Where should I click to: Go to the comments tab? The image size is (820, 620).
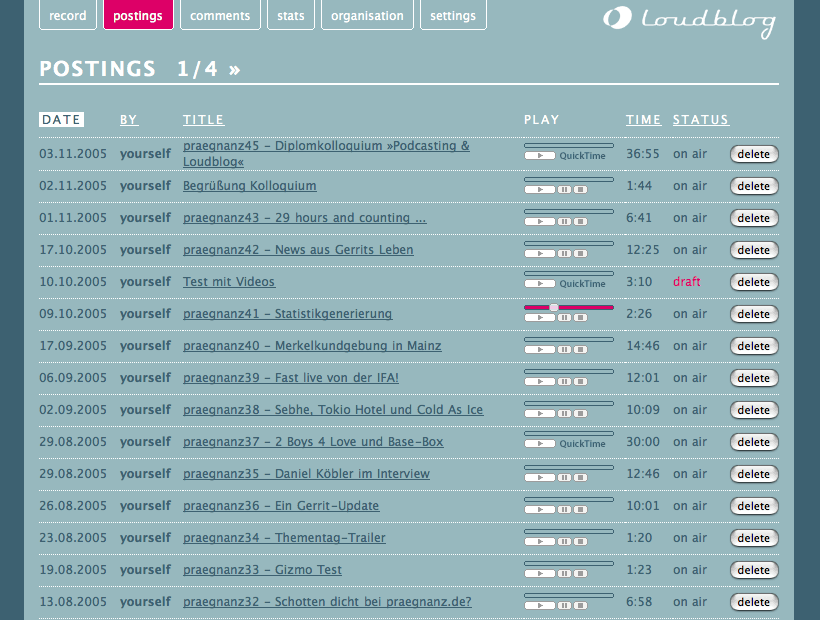click(x=220, y=15)
